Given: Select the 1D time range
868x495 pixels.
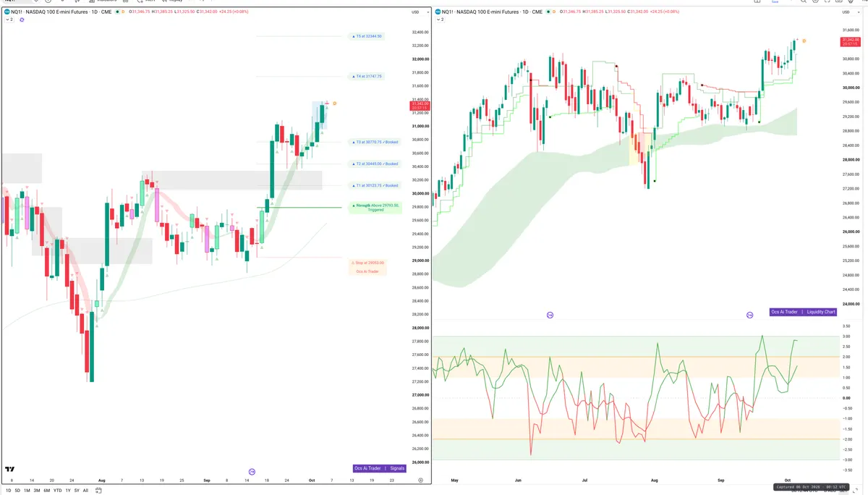Looking at the screenshot, I should (8, 490).
